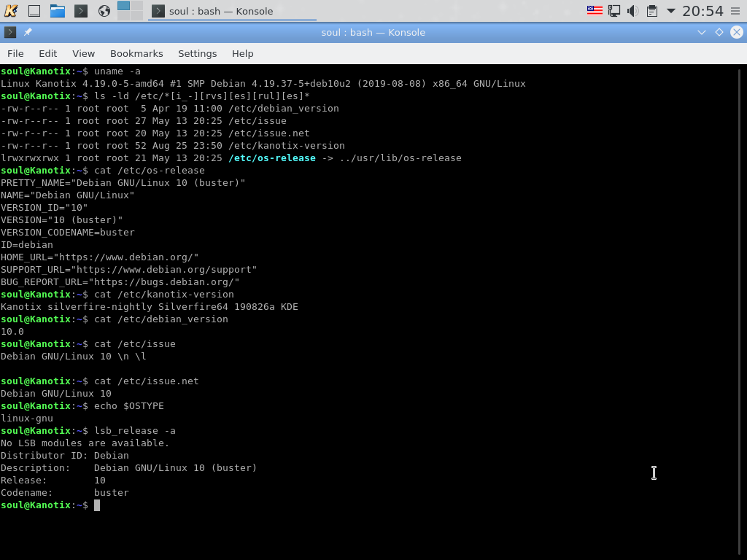Click the '10.0' debian version output
This screenshot has height=560, width=747.
(12, 332)
